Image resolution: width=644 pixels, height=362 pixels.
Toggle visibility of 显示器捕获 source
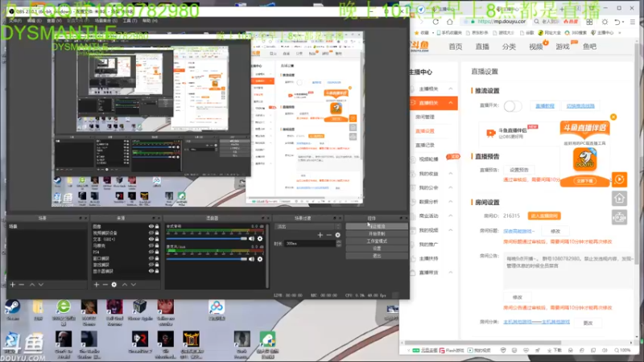point(151,271)
